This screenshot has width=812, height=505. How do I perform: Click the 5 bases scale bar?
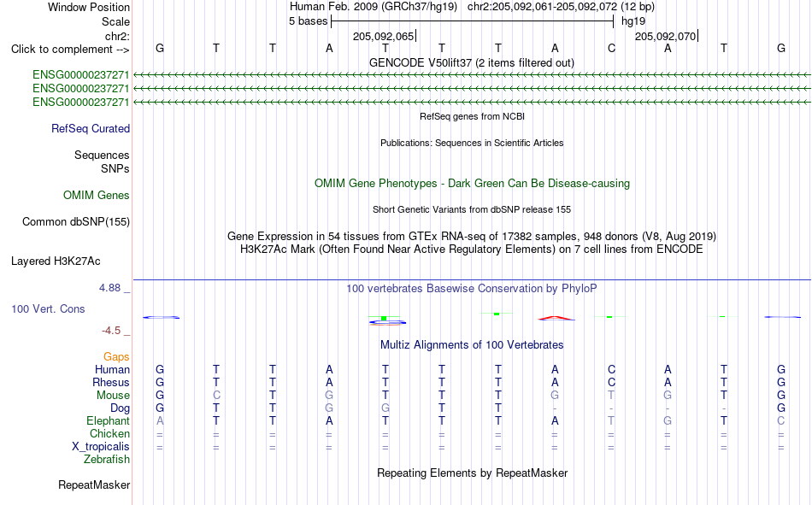click(x=473, y=21)
